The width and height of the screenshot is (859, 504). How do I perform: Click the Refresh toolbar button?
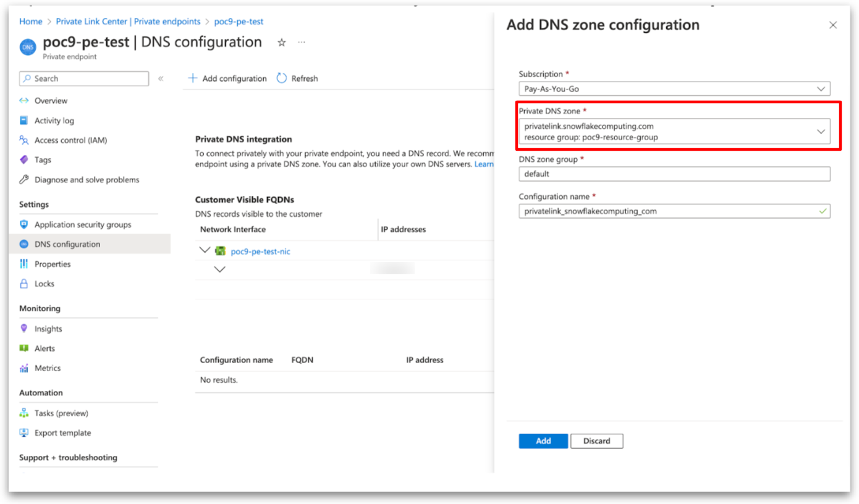pyautogui.click(x=297, y=78)
